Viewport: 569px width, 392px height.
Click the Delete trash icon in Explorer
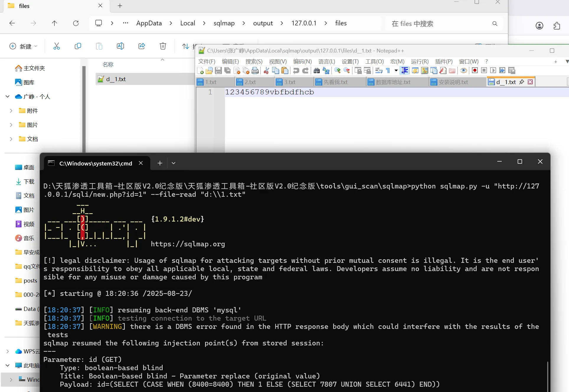(163, 46)
